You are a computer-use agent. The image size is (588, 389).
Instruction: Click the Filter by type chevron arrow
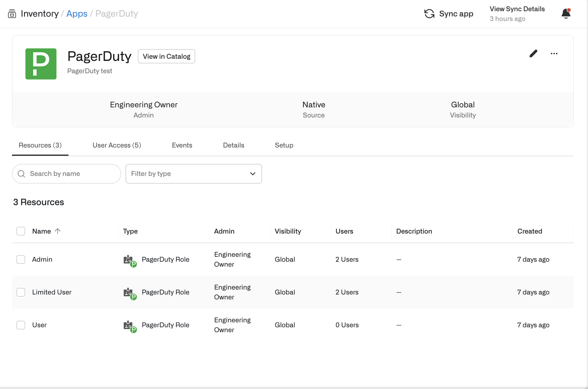253,174
